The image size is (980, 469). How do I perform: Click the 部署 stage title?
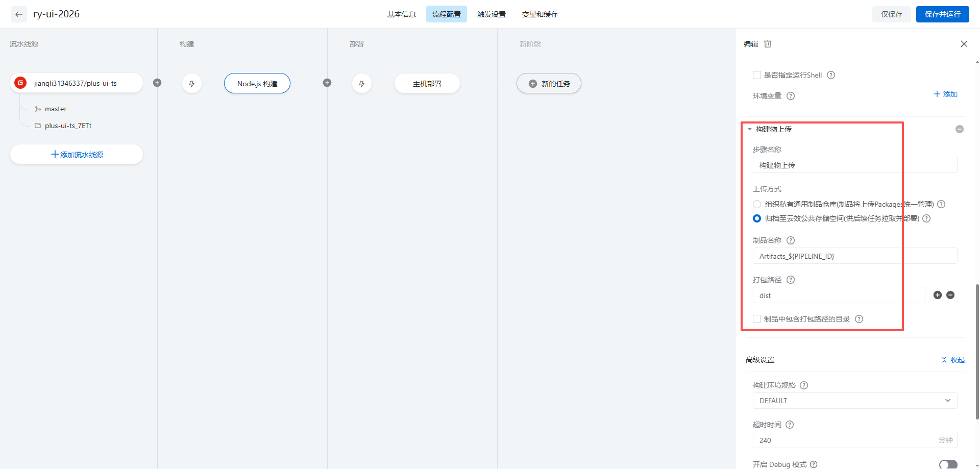(x=357, y=44)
